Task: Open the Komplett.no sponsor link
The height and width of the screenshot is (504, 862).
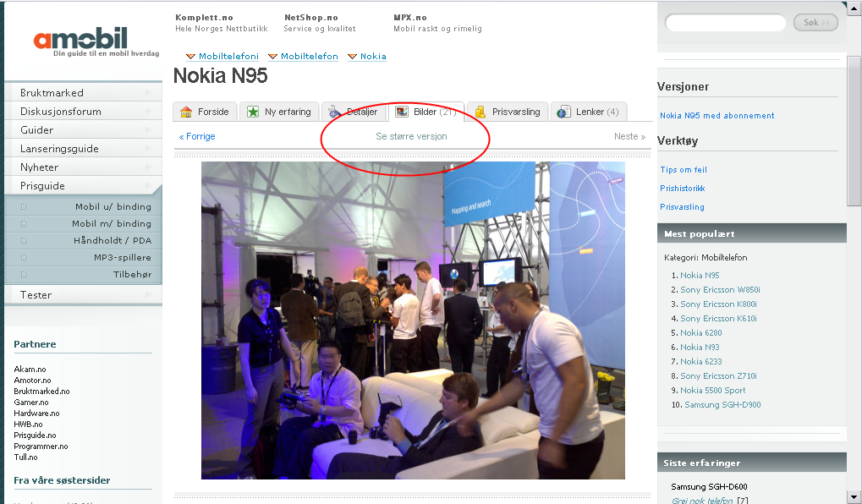Action: [x=204, y=18]
